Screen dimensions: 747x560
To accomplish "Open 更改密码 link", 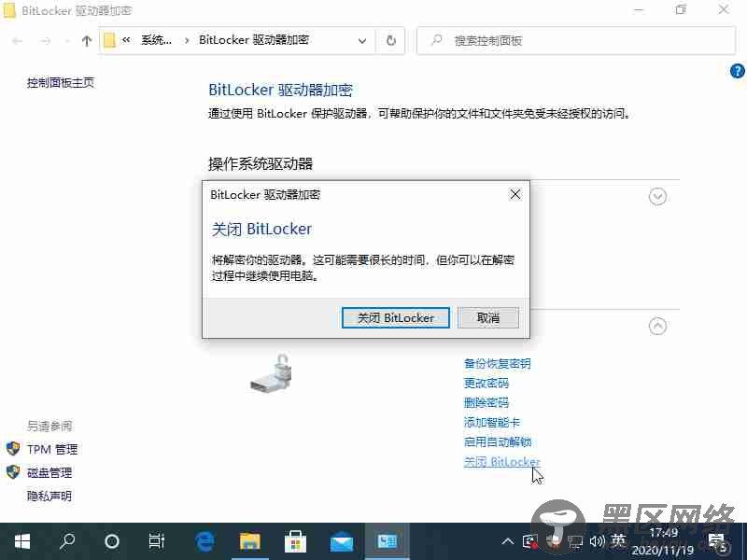I will point(486,384).
